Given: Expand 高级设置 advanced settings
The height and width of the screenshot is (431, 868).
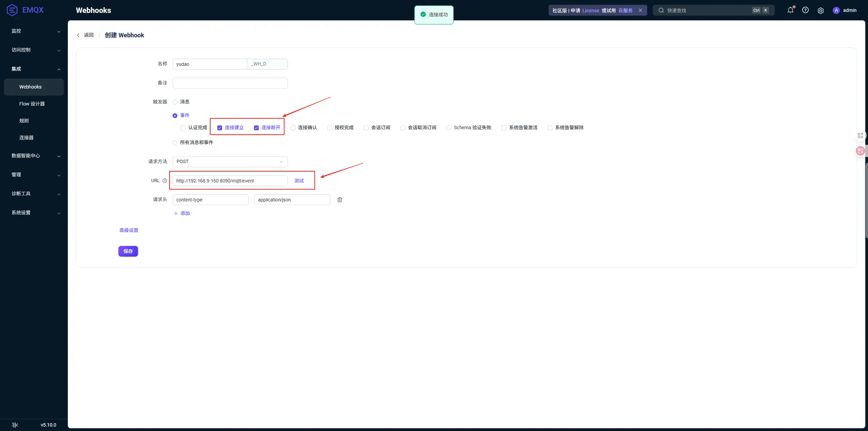Looking at the screenshot, I should tap(128, 230).
